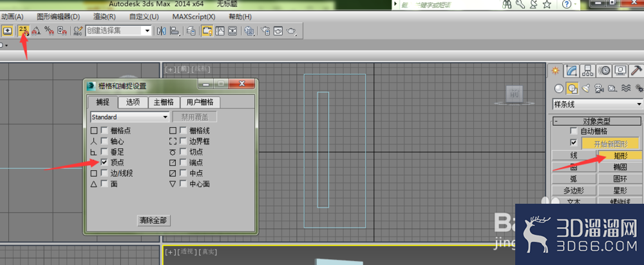
Task: Open the Standard snap type dropdown
Action: pyautogui.click(x=130, y=117)
